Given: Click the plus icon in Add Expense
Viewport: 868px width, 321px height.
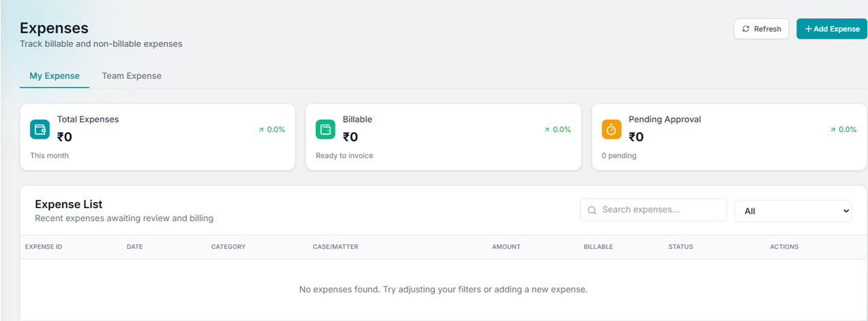Looking at the screenshot, I should point(808,29).
